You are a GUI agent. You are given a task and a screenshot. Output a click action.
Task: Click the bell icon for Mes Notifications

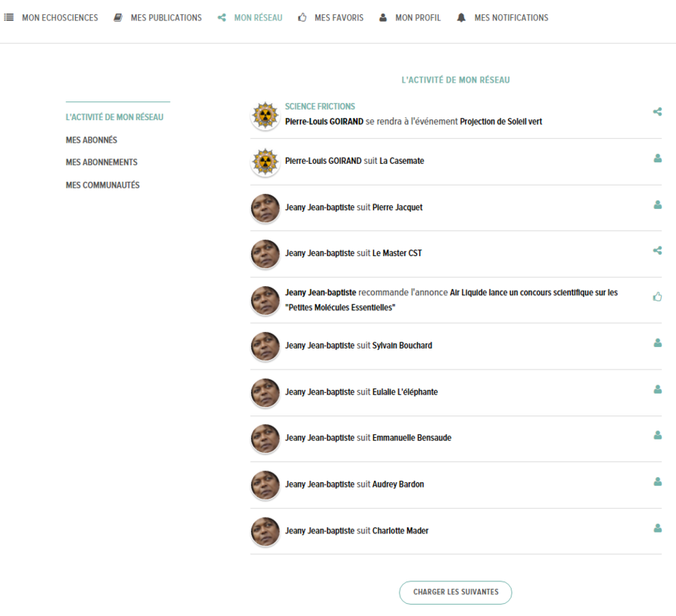click(461, 17)
